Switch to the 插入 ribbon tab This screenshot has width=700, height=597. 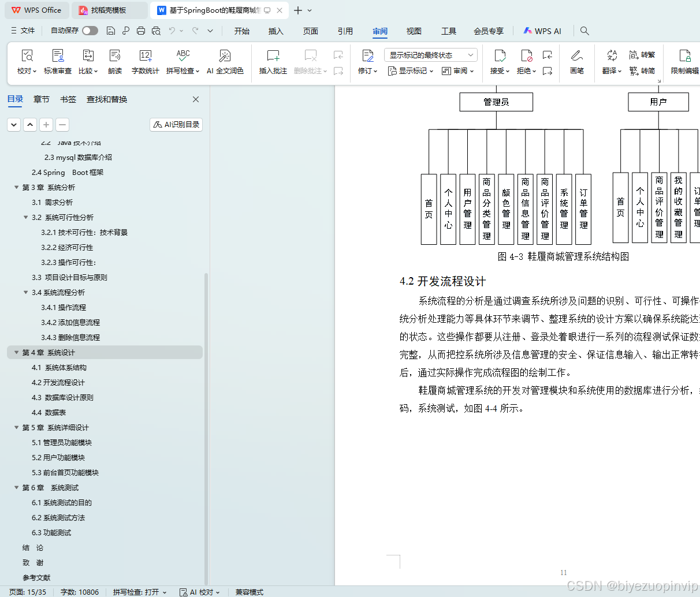[275, 31]
